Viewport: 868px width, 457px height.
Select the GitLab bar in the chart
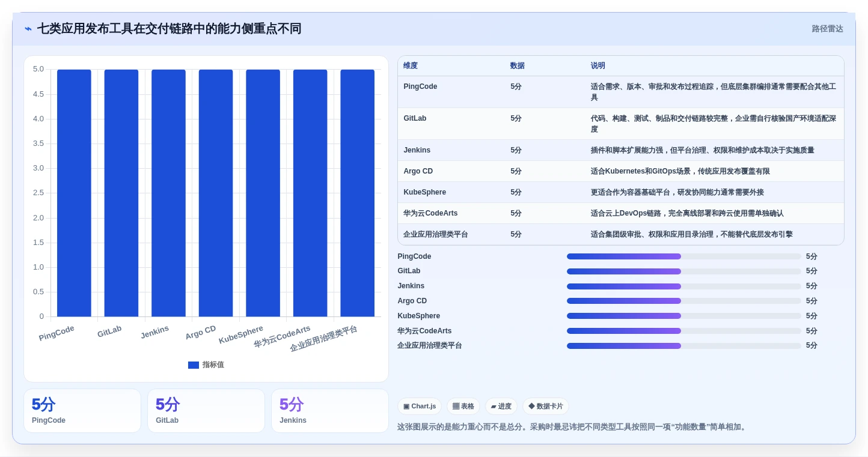pos(121,193)
